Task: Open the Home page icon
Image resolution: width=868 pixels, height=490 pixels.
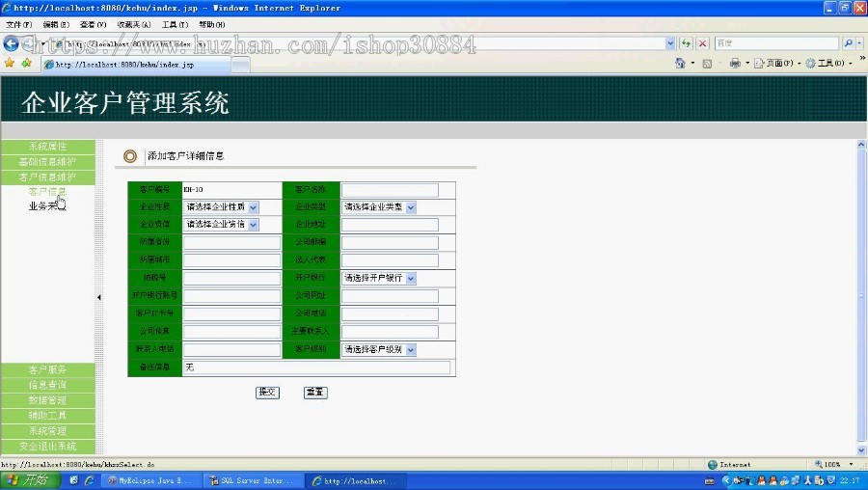Action: click(x=680, y=63)
